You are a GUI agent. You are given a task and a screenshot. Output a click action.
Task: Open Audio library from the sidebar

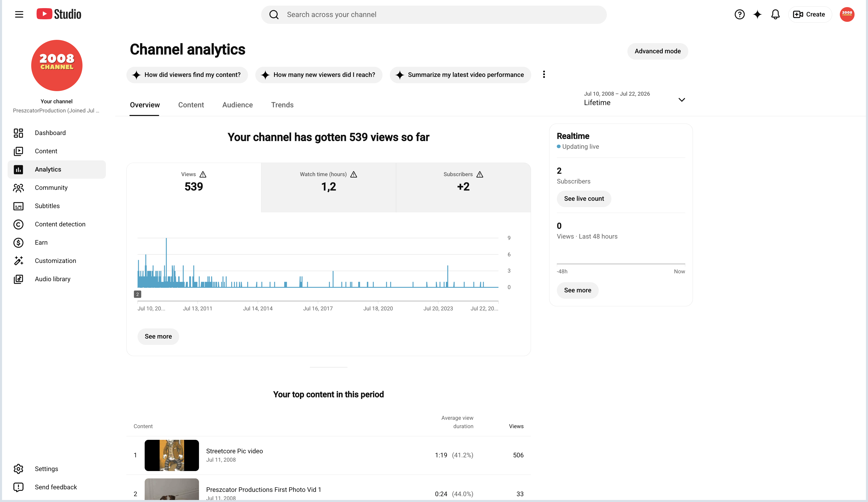point(57,279)
